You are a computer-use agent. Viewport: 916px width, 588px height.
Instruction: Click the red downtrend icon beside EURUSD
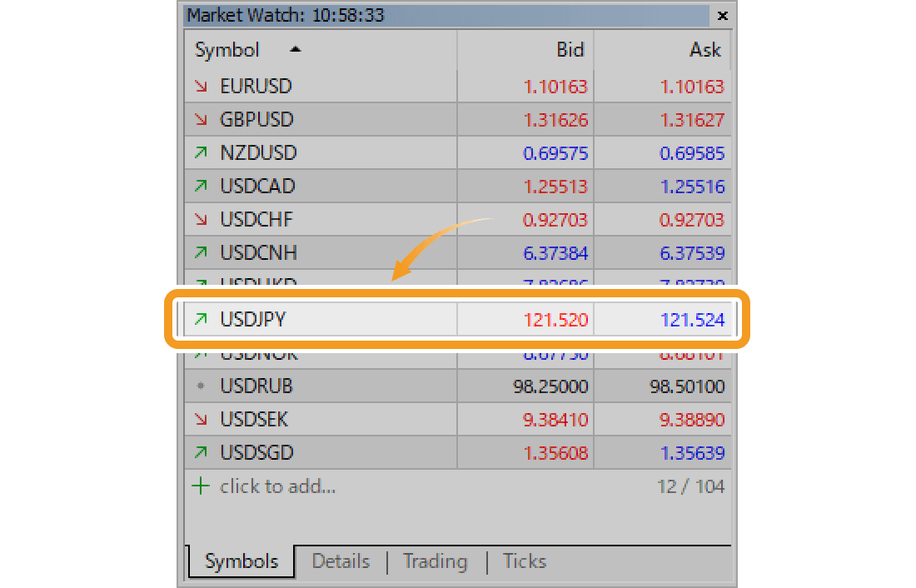(x=202, y=86)
